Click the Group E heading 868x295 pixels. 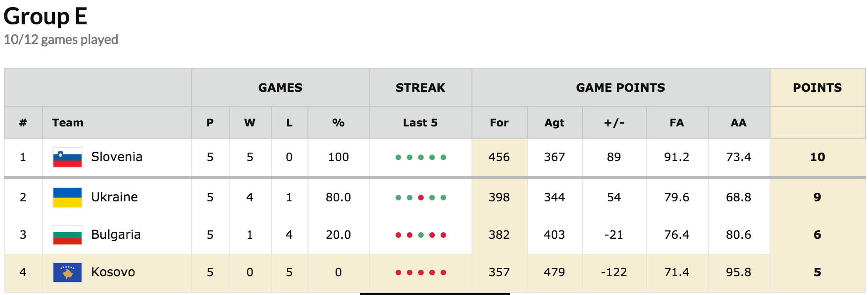tap(45, 16)
